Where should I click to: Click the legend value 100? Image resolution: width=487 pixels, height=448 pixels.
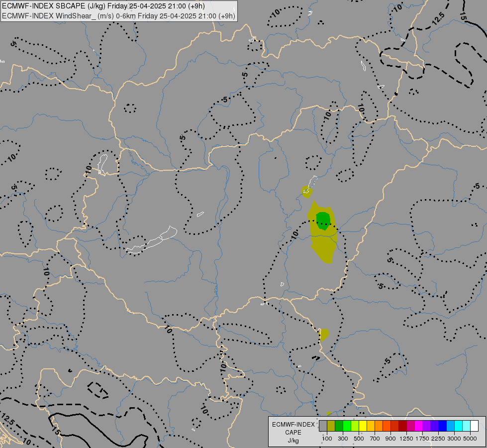327,439
